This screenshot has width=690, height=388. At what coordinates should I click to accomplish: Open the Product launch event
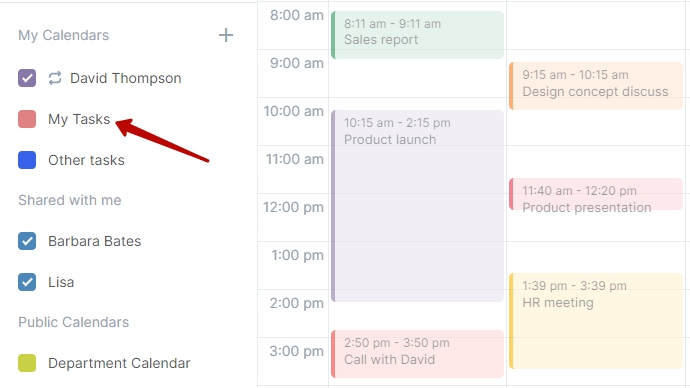click(417, 206)
